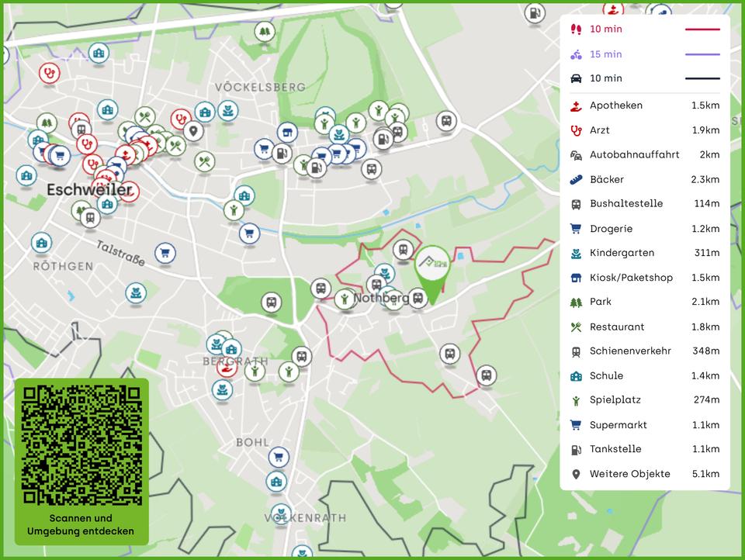Click the supermarket cart marker below Talstraße
Image resolution: width=745 pixels, height=560 pixels.
coord(164,252)
